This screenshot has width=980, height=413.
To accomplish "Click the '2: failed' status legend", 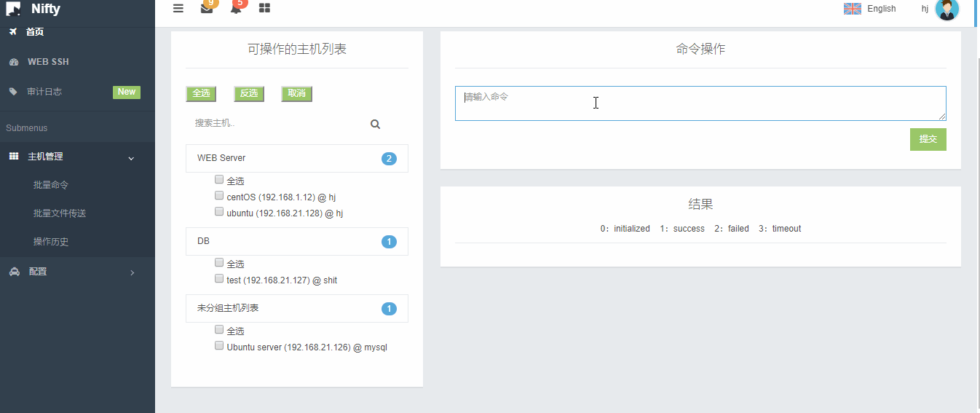I will pos(731,229).
